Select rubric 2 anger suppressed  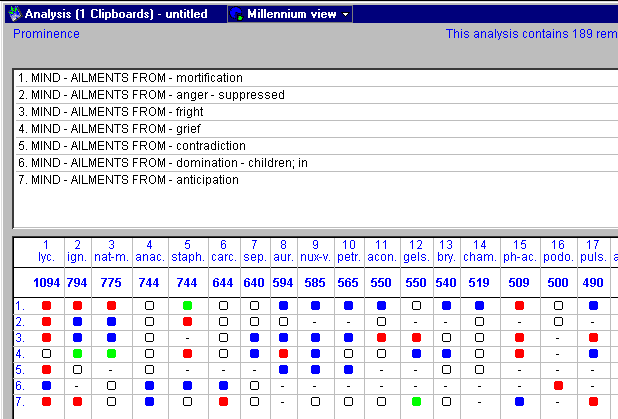315,95
